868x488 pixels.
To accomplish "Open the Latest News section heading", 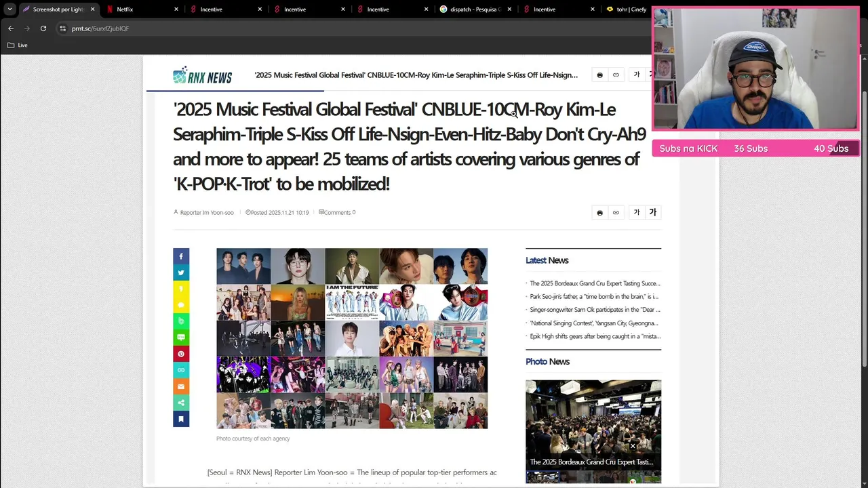I will (x=547, y=260).
